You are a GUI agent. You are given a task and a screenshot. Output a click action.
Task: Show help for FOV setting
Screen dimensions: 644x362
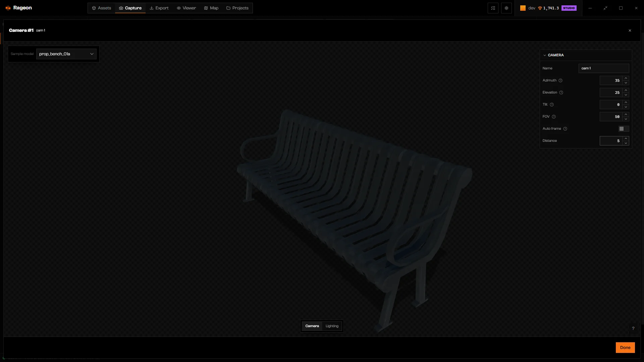coord(554,117)
